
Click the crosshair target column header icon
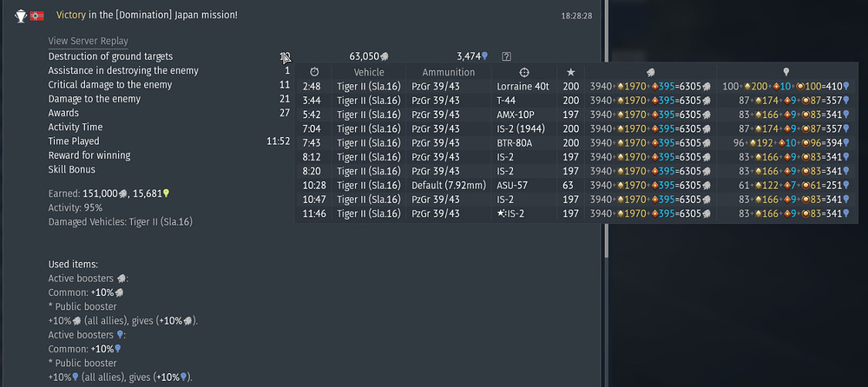coord(523,72)
